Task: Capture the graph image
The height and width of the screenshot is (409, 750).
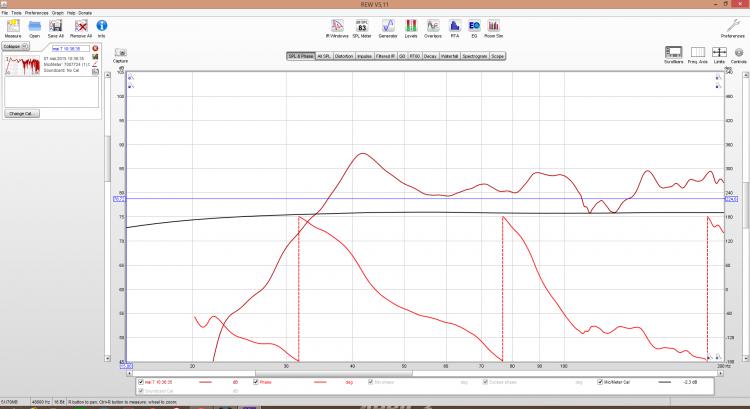Action: (x=120, y=53)
